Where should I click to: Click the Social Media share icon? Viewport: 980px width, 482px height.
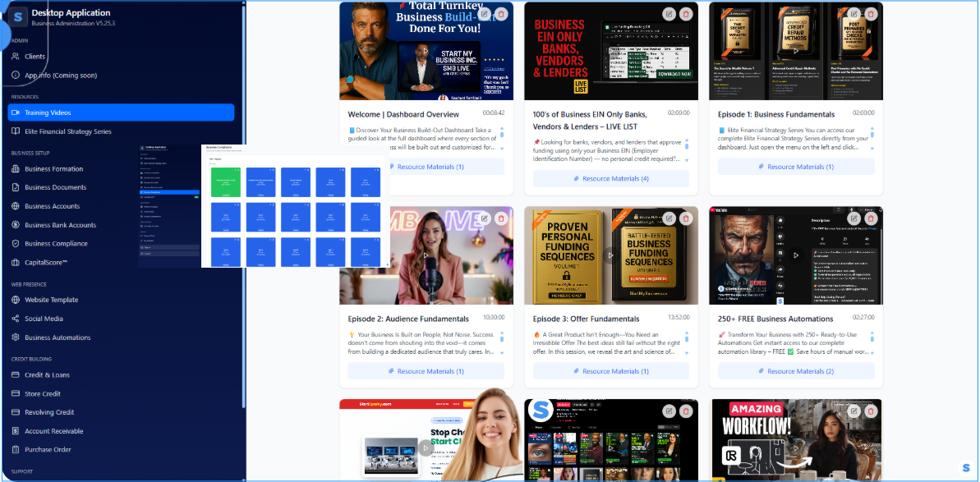(16, 319)
